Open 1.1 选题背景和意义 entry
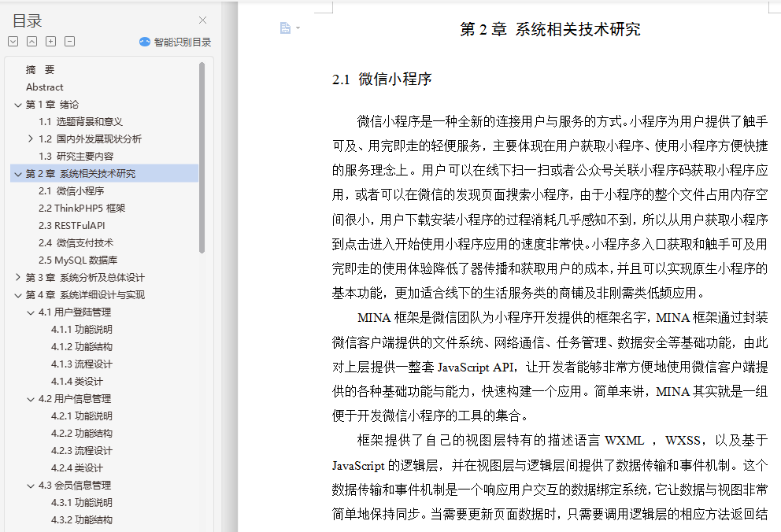This screenshot has width=781, height=532. (x=80, y=121)
